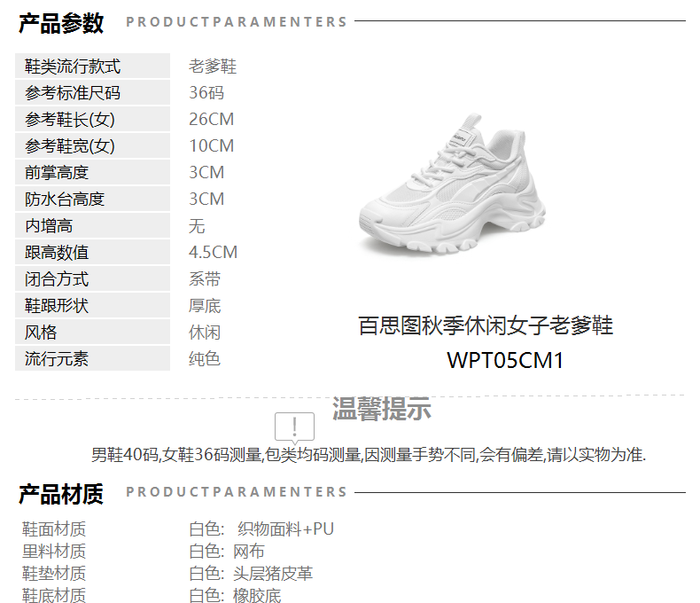Click the product title 百思图秋季休闲女子老爹鞋
The width and height of the screenshot is (700, 603).
(x=486, y=325)
